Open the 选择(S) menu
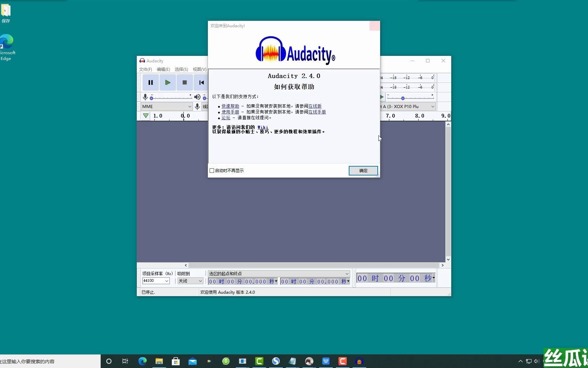588x368 pixels. [x=181, y=69]
